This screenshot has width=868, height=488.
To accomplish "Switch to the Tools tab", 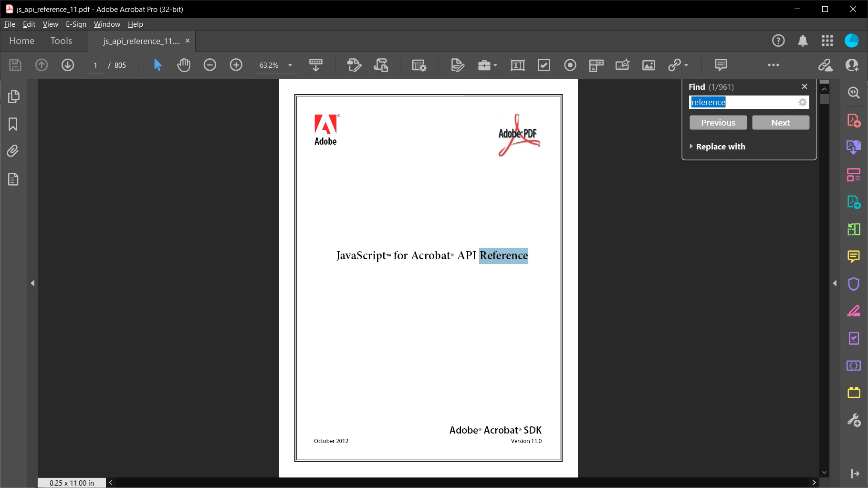I will pos(61,41).
